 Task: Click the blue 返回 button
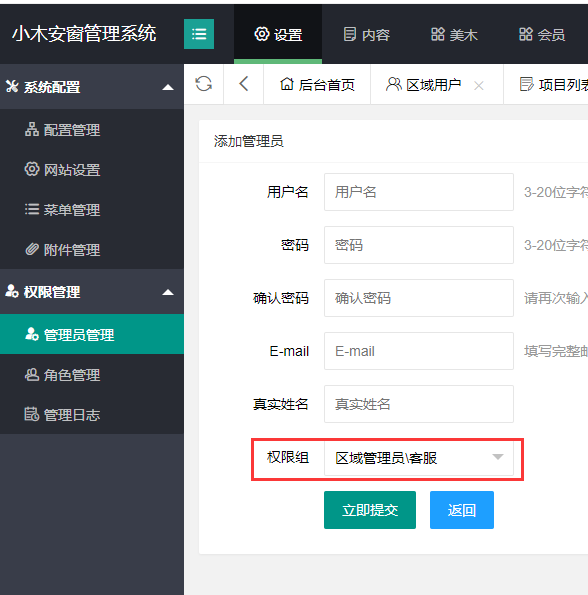pos(462,510)
